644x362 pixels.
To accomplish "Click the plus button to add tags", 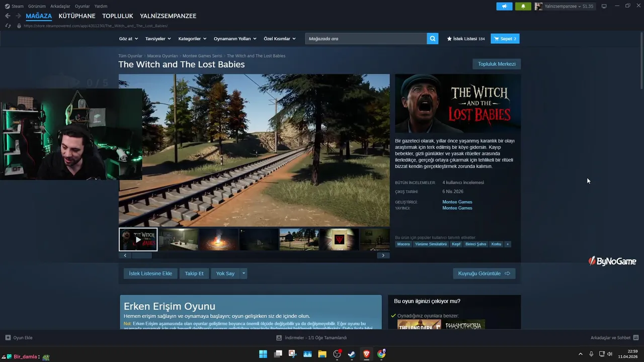I will 508,244.
